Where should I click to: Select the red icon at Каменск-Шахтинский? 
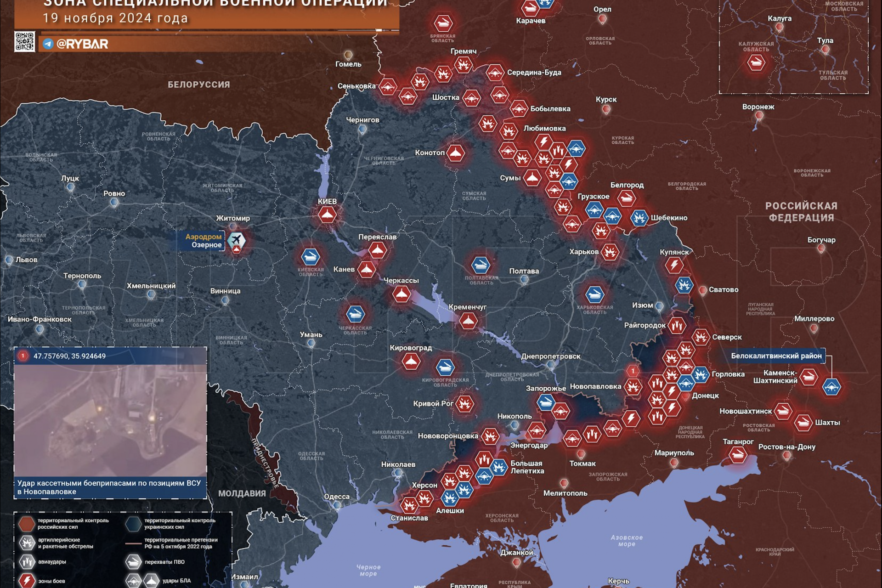coord(808,377)
